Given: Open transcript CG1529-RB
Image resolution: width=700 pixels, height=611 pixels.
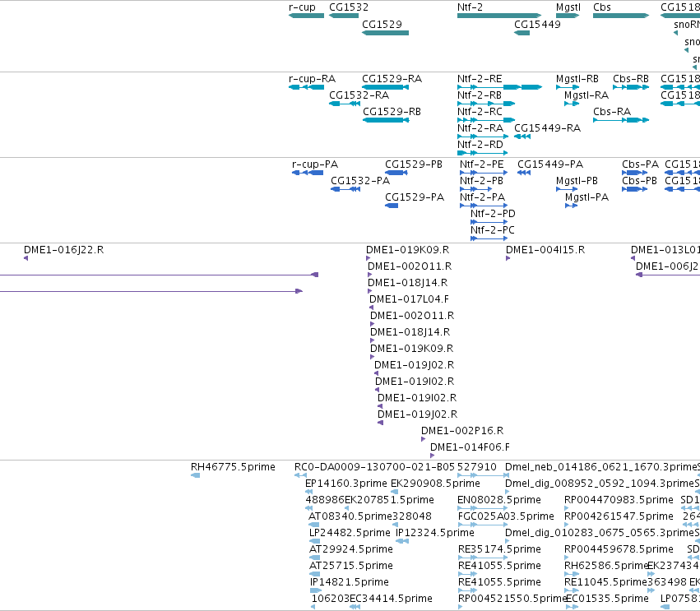Looking at the screenshot, I should [386, 120].
